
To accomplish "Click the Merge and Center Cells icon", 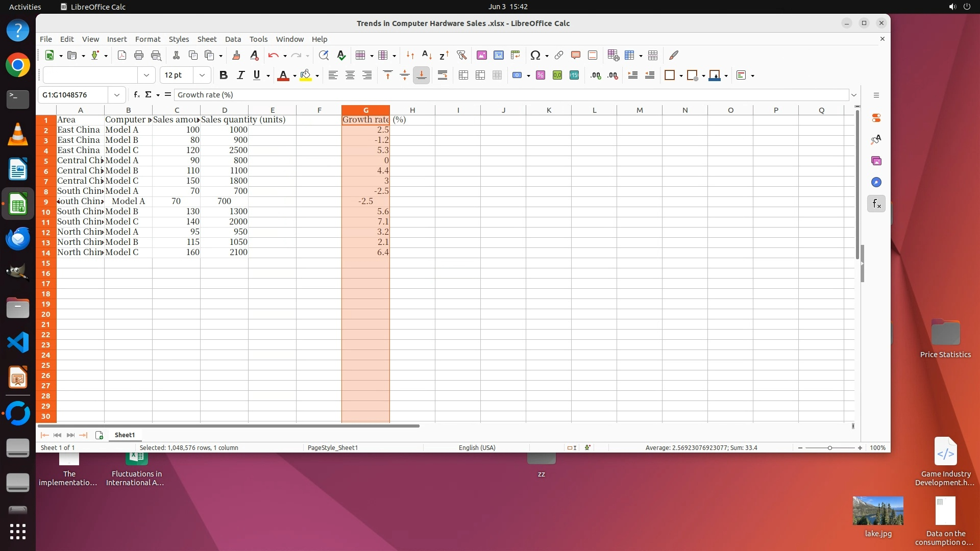I will click(463, 76).
